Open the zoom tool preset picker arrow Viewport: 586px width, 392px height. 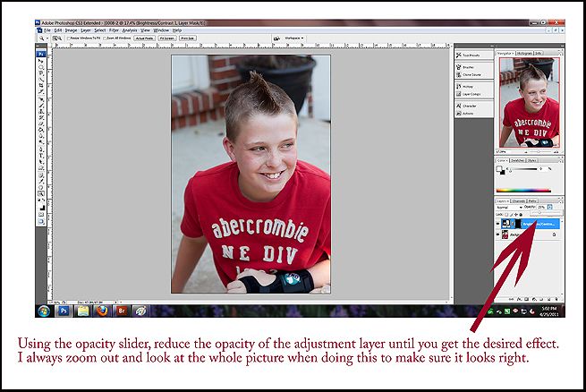tap(47, 38)
